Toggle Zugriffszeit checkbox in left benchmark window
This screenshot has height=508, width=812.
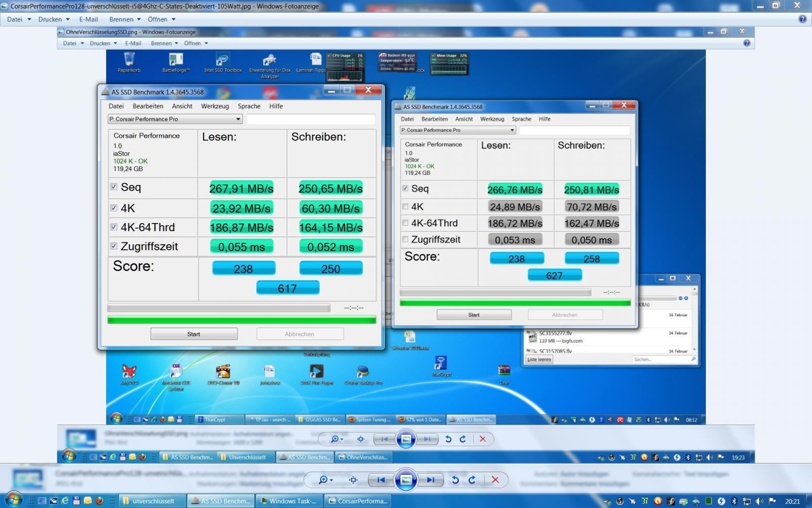click(114, 246)
